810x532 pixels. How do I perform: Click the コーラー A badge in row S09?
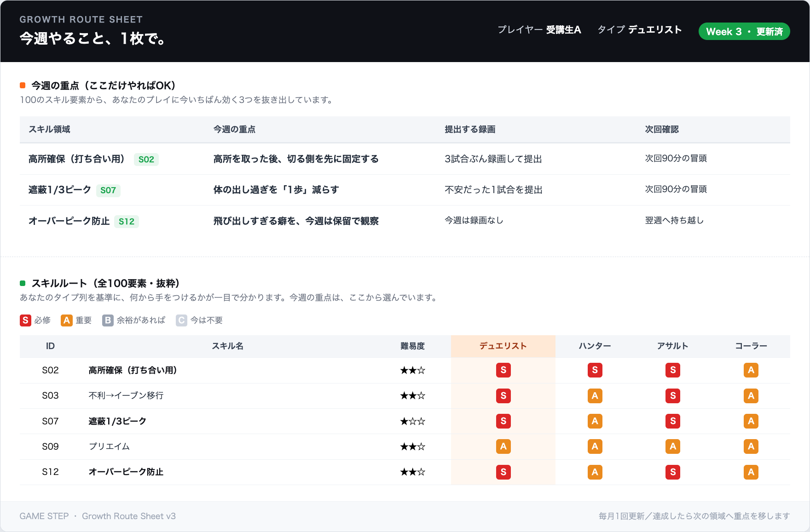pos(751,446)
